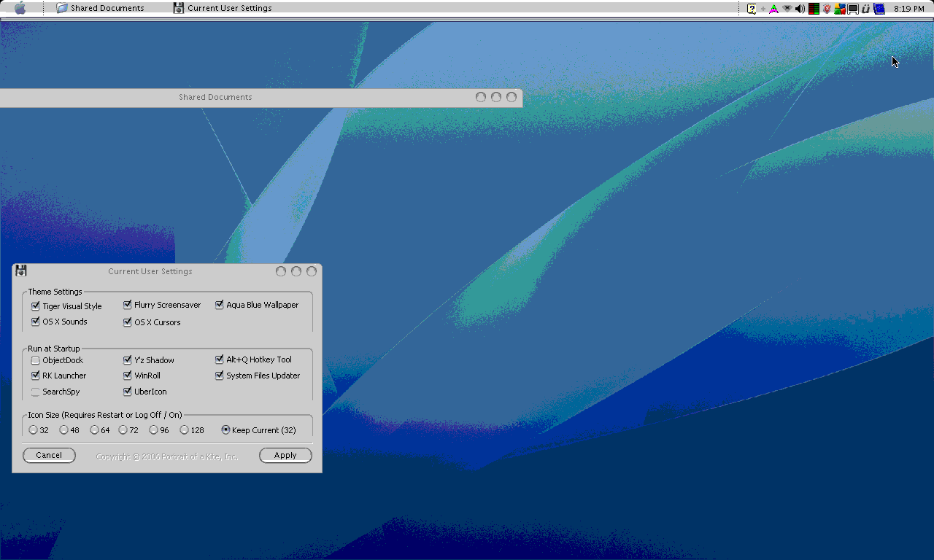Select icon size 96
The image size is (934, 560).
154,430
